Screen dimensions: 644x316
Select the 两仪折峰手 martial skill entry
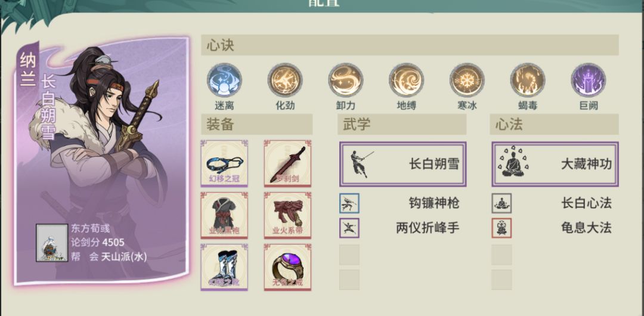coord(403,228)
